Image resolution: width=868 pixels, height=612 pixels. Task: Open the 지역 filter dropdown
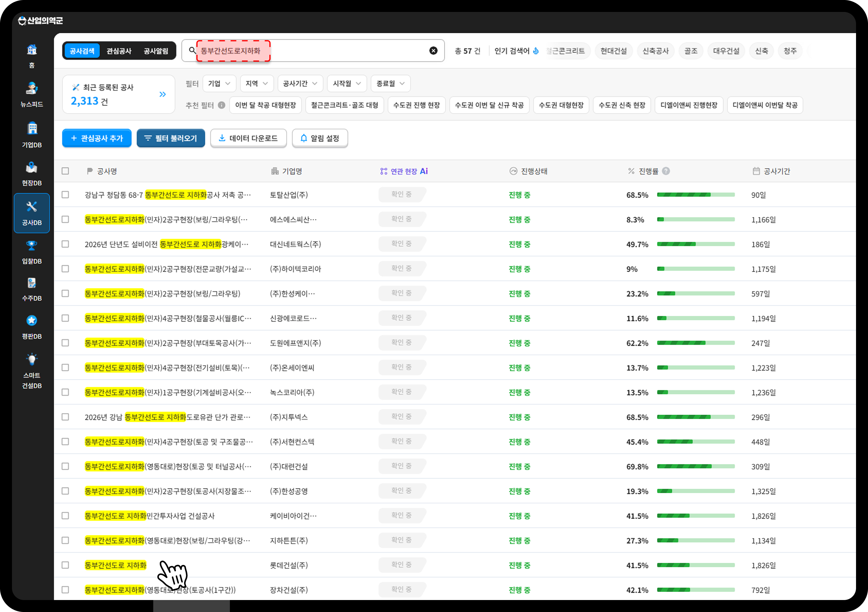coord(257,84)
